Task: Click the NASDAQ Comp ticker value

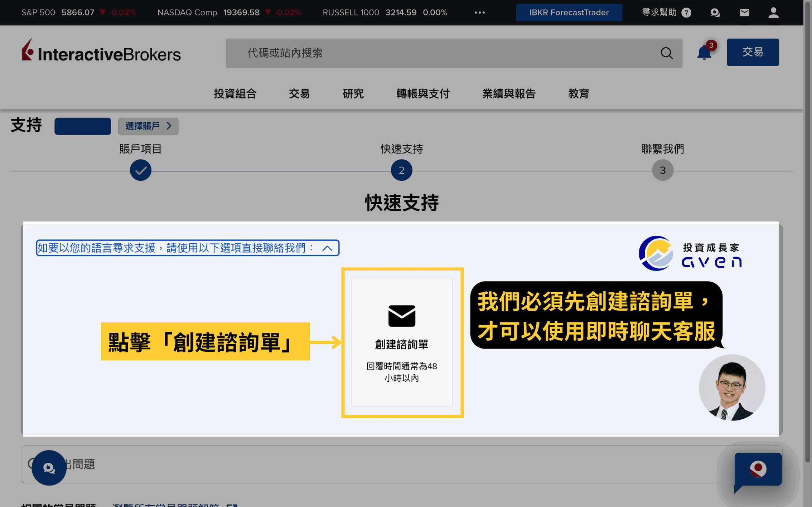Action: (x=241, y=13)
